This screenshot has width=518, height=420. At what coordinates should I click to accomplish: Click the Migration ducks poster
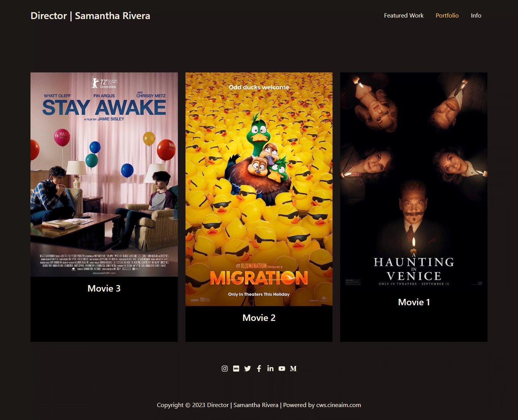pos(259,189)
